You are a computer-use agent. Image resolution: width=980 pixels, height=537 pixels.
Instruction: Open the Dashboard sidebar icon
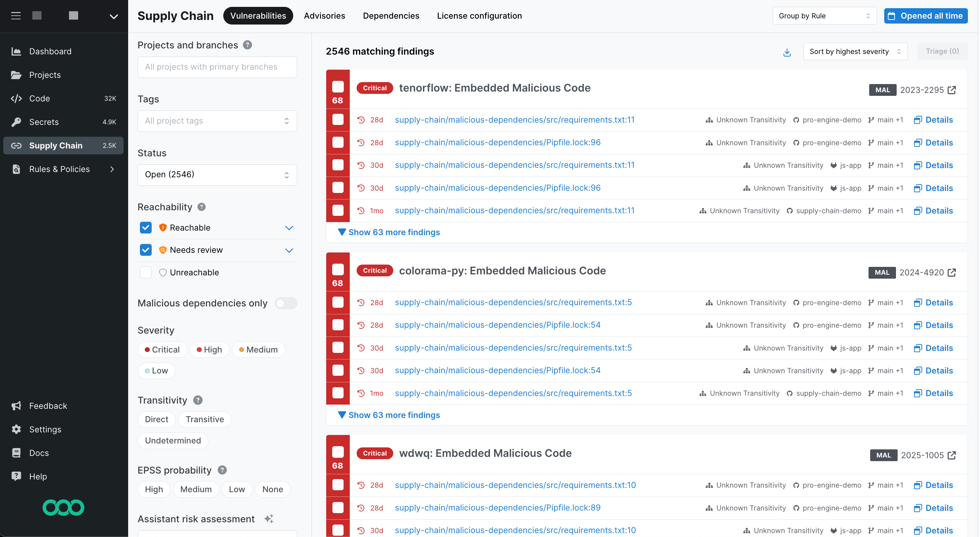(17, 51)
